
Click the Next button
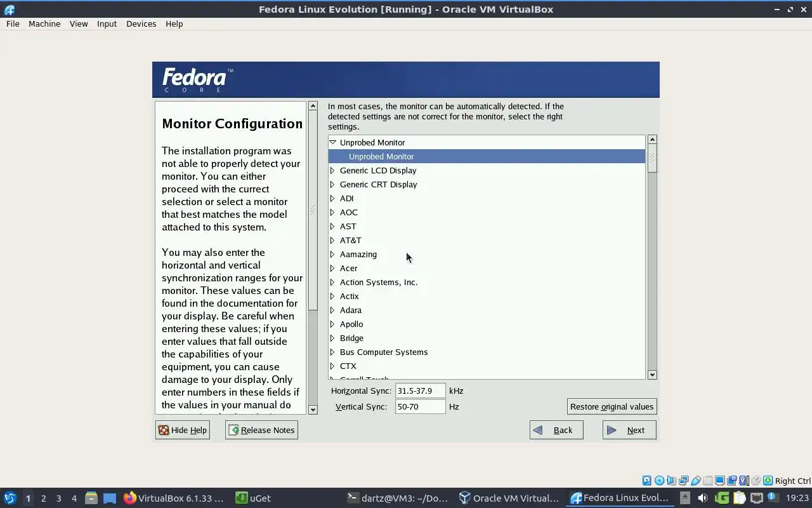[x=629, y=430]
